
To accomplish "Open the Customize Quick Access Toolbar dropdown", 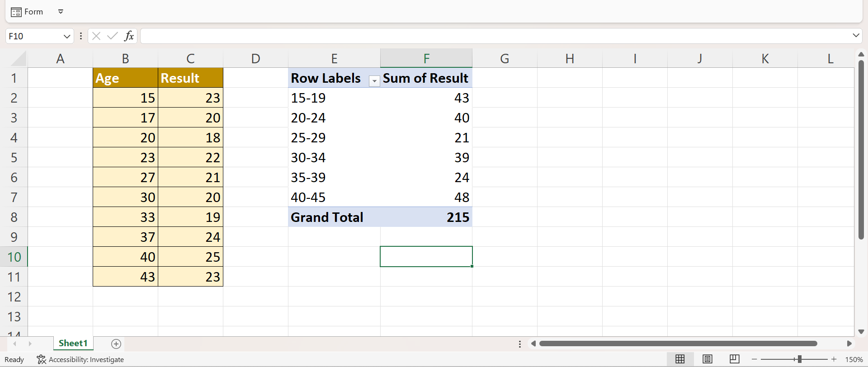I will coord(61,12).
